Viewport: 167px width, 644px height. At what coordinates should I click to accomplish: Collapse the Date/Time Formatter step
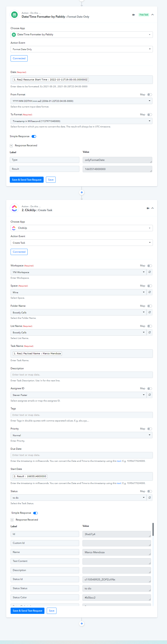coord(152,15)
